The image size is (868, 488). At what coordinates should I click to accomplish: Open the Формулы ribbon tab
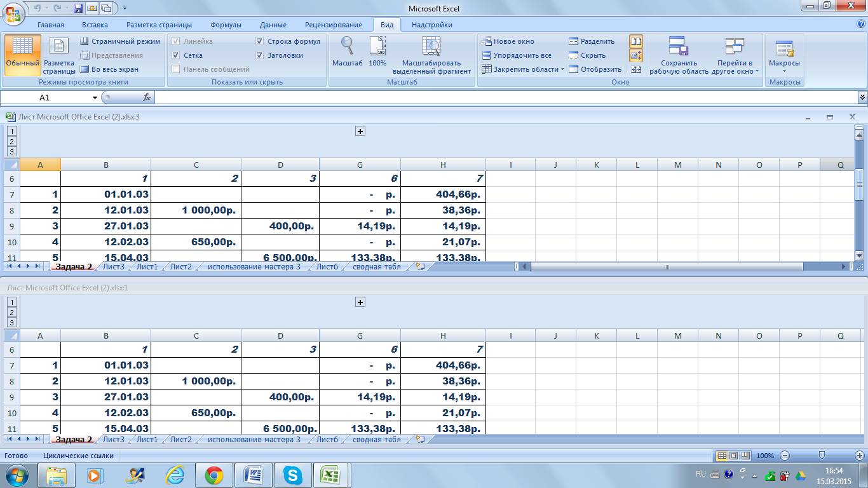[226, 25]
